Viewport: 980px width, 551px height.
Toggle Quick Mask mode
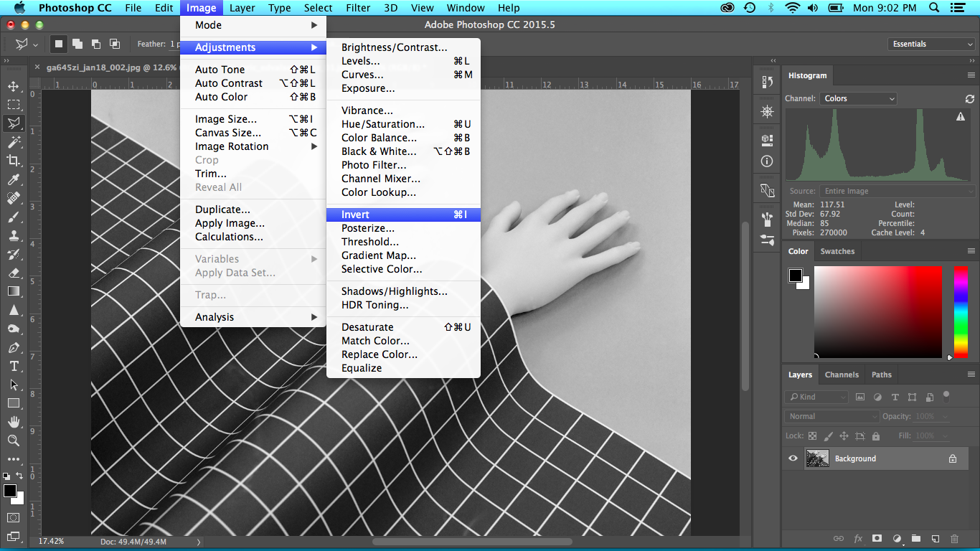click(13, 517)
